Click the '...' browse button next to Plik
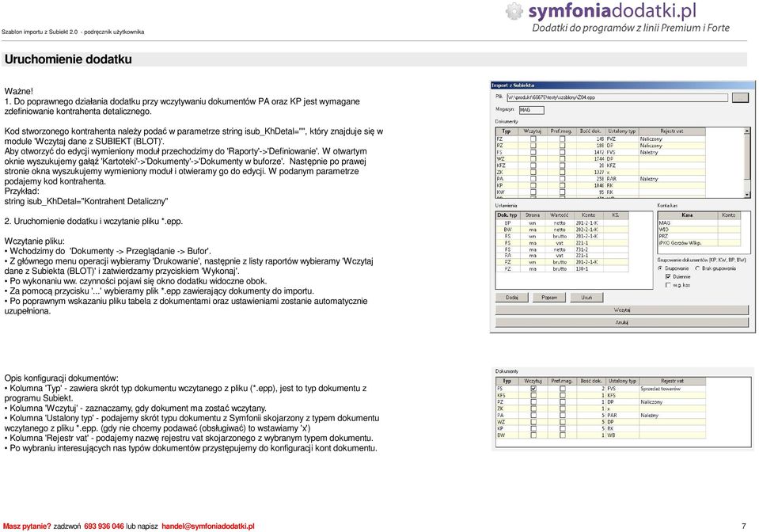Image resolution: width=759 pixels, height=532 pixels. coord(740,97)
